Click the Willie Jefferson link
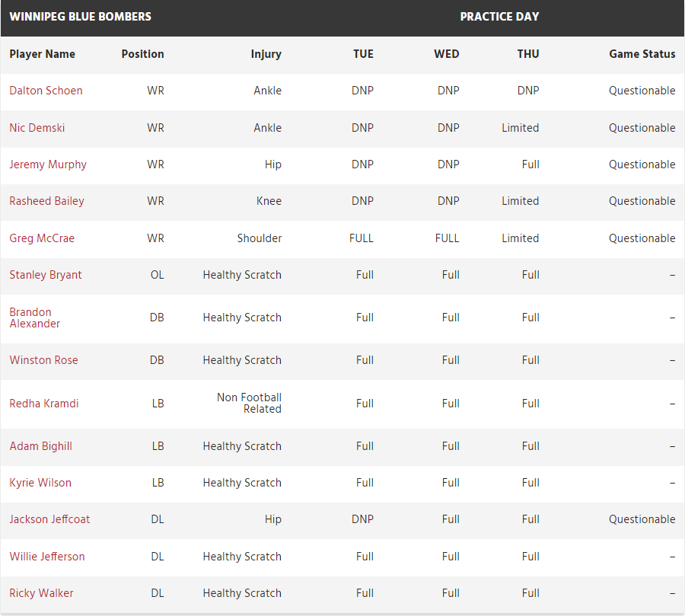This screenshot has width=685, height=616. coord(47,557)
